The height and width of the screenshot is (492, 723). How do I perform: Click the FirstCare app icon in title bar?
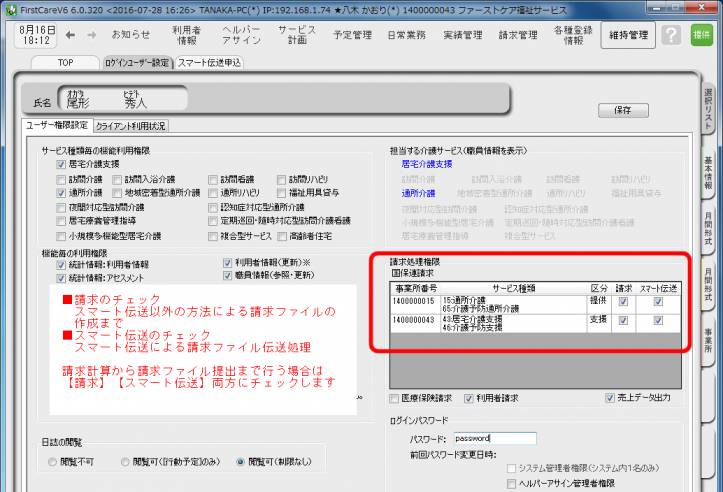point(9,7)
